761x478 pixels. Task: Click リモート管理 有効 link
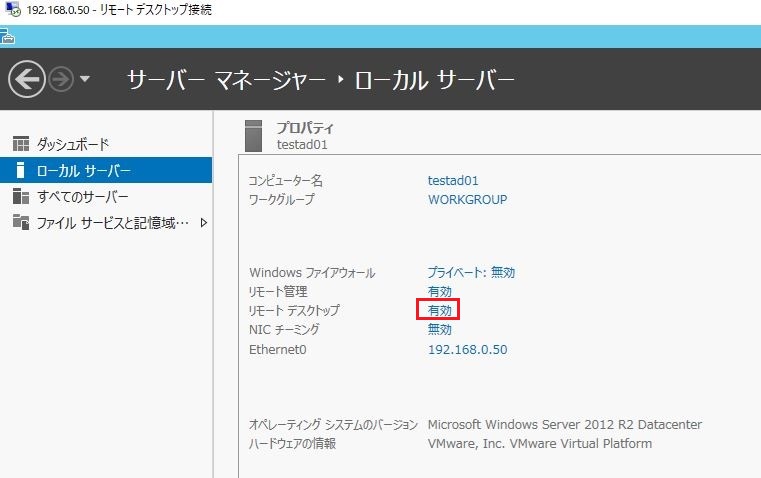(x=440, y=291)
